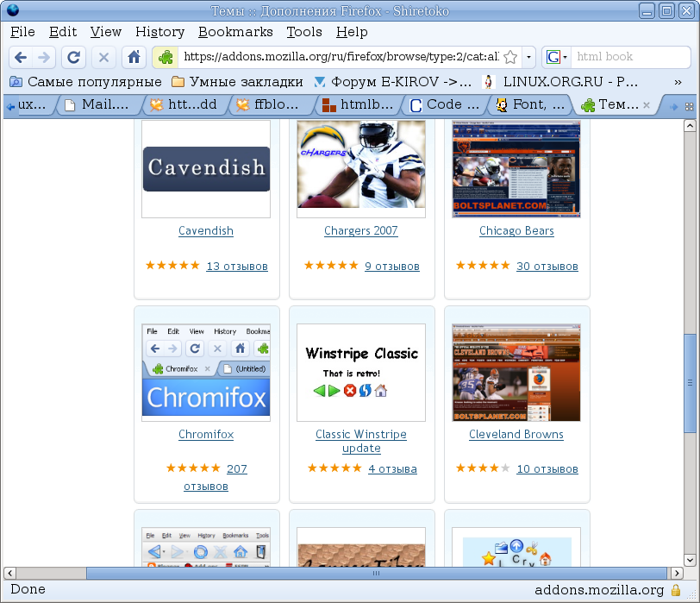Open the Chargers 2007 theme link
The height and width of the screenshot is (603, 700).
[360, 231]
